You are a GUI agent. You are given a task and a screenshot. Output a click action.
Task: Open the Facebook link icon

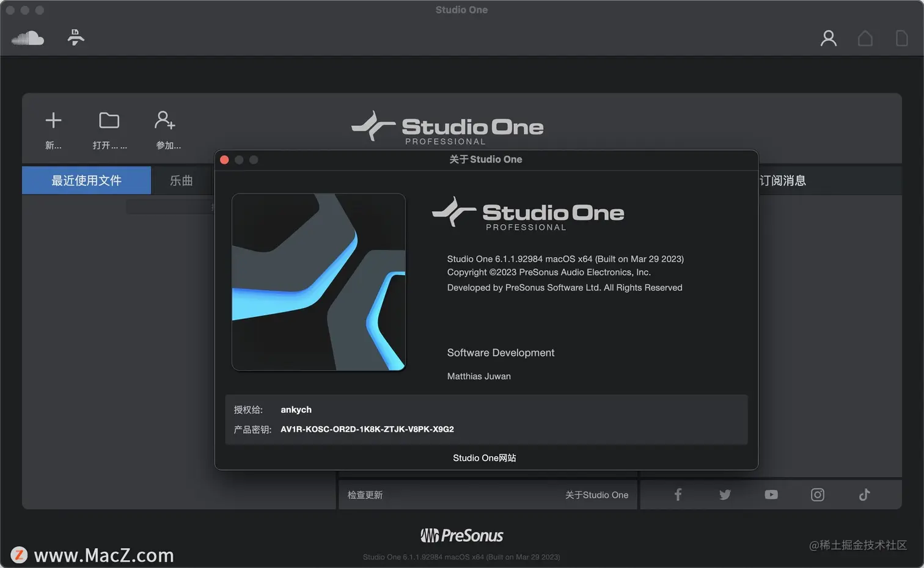click(x=678, y=495)
